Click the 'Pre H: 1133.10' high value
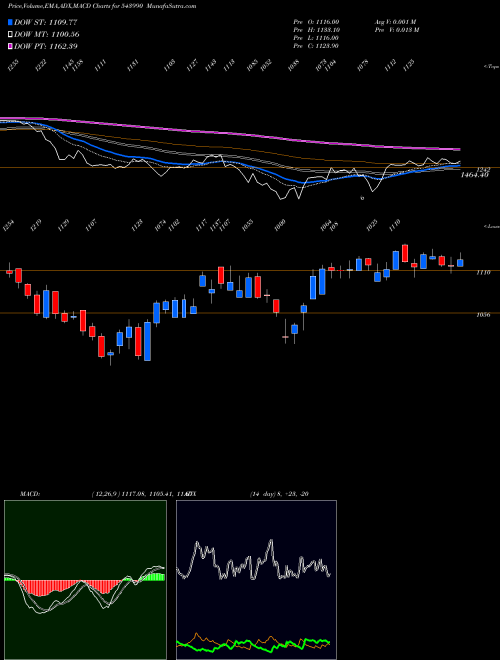The image size is (500, 660). (316, 29)
